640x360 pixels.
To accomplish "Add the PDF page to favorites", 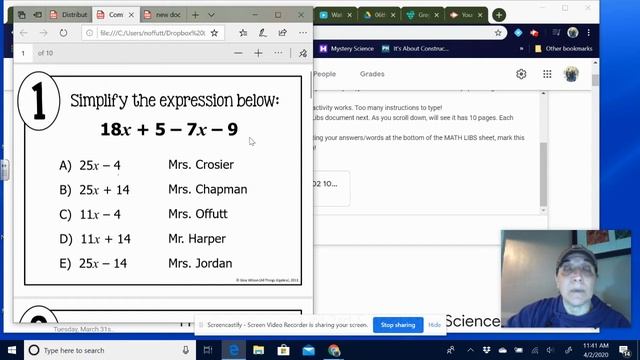I will [x=214, y=33].
